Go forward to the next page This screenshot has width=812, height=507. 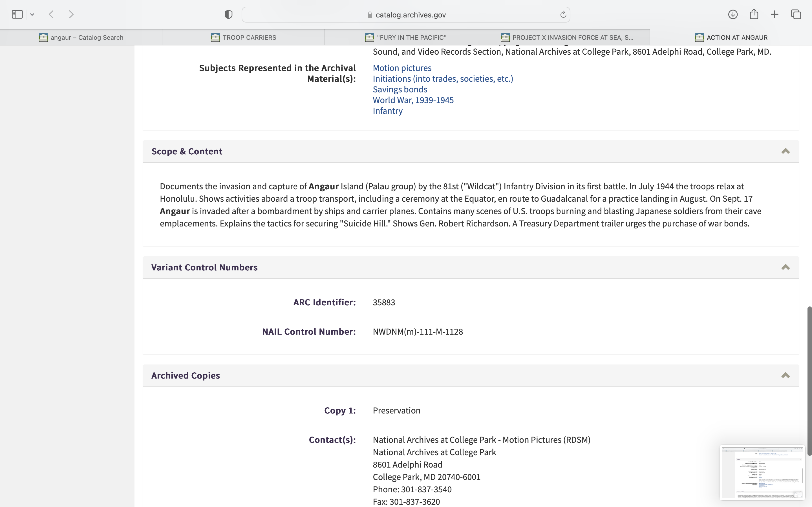point(71,14)
